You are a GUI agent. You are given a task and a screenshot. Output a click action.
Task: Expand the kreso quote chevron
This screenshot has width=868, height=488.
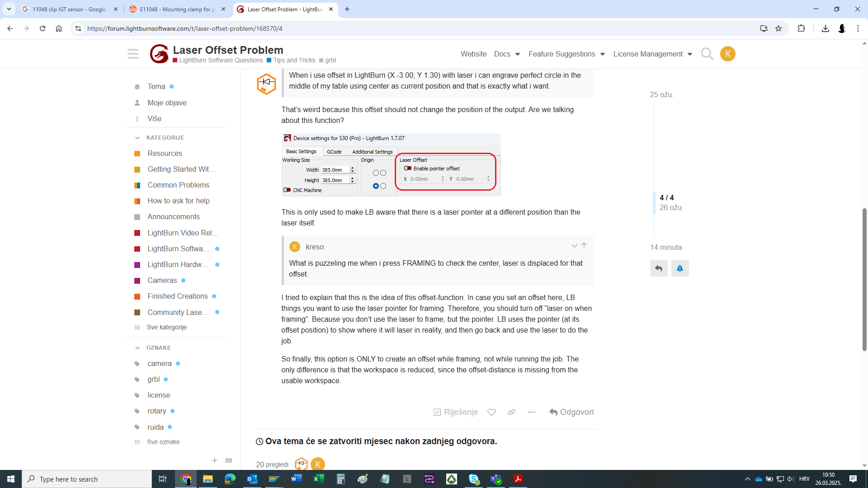click(x=574, y=246)
